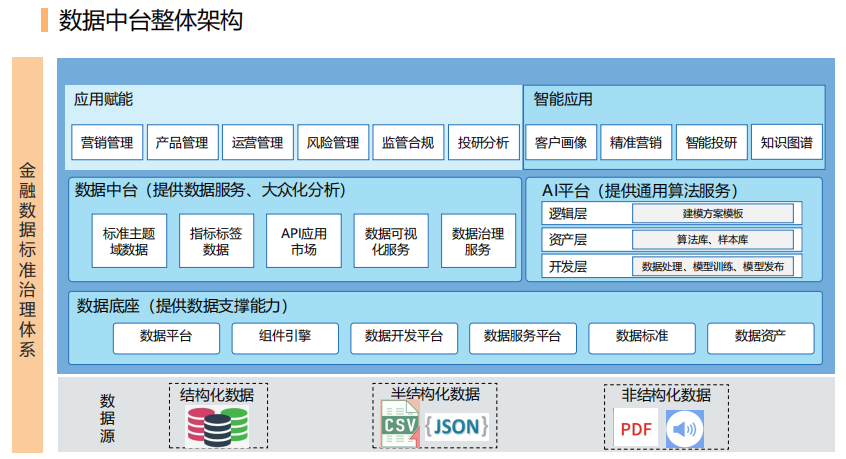This screenshot has height=459, width=846.
Task: Choose the 数据治理服务 box
Action: coord(478,241)
